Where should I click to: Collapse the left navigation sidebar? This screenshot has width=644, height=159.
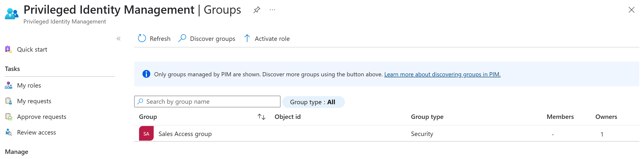click(x=119, y=39)
